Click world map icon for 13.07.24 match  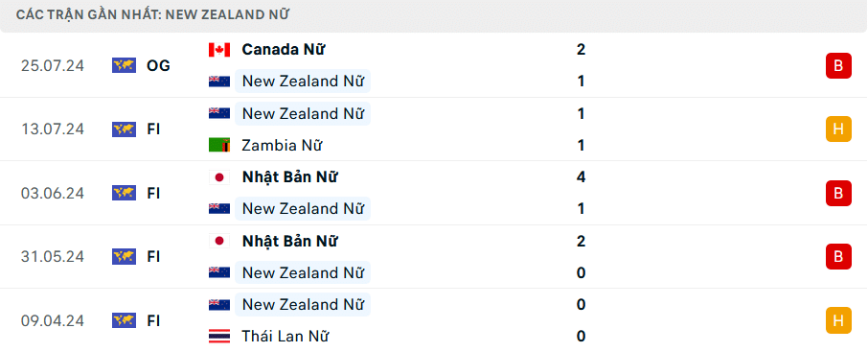coord(124,129)
